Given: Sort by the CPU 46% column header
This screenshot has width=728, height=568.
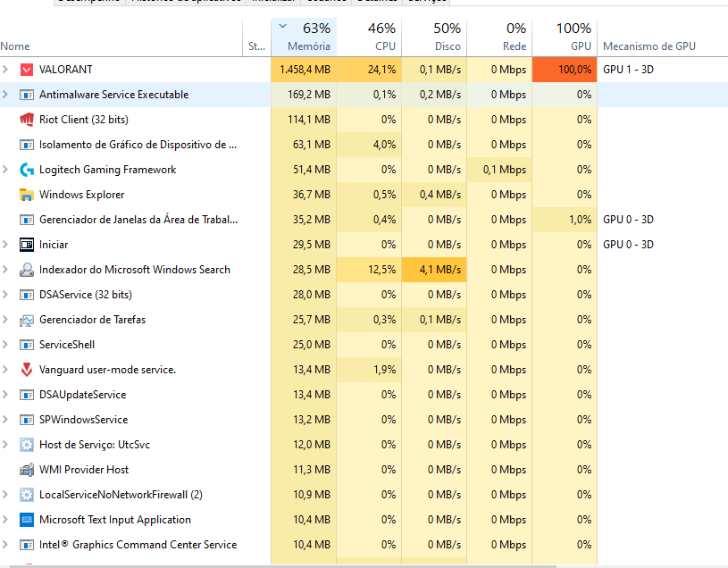Looking at the screenshot, I should point(369,38).
